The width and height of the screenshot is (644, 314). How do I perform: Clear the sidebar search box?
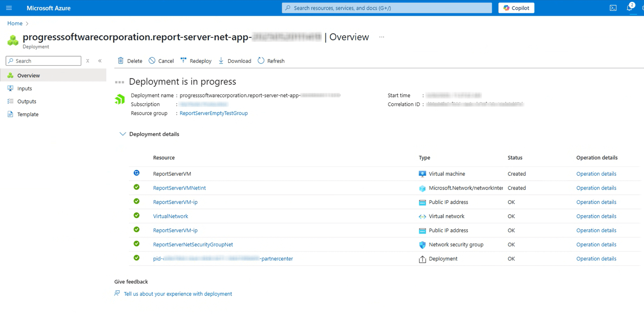(x=88, y=61)
